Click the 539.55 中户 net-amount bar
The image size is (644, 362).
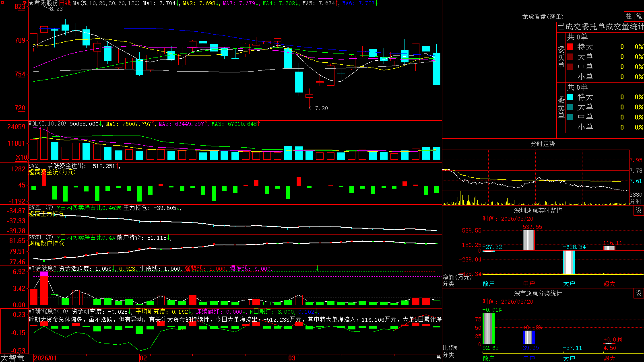[529, 240]
